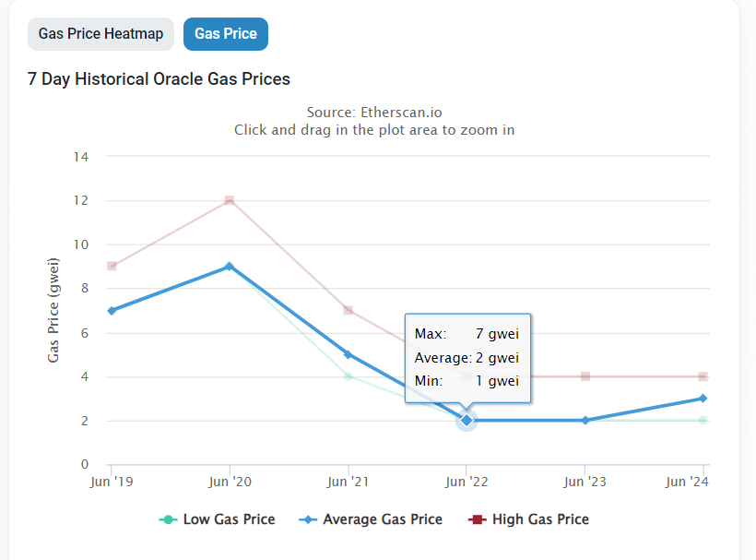Toggle the High Gas Price legend series

click(x=540, y=519)
